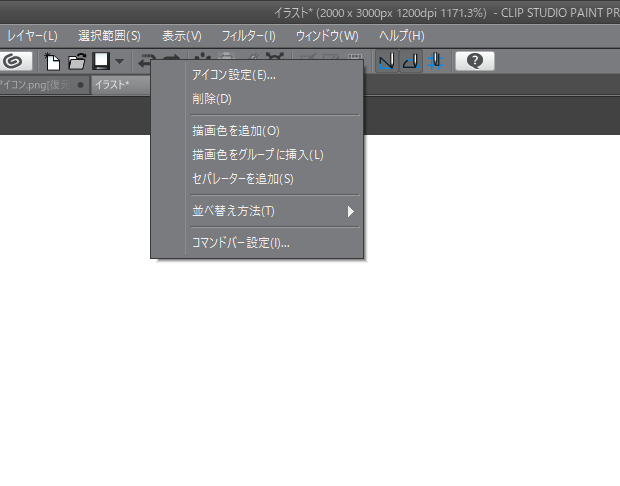
Task: Toggle Snap to Grid icon
Action: [x=435, y=61]
